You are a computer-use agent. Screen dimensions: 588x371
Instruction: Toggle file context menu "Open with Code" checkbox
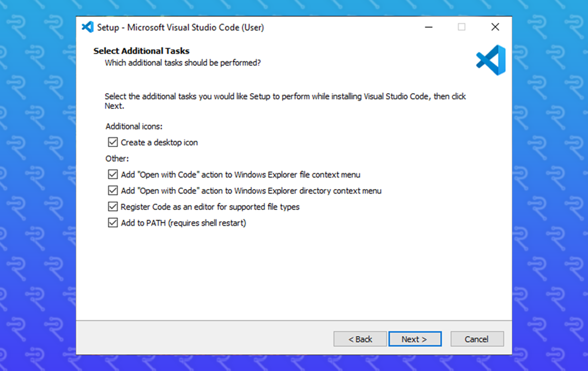coord(113,175)
